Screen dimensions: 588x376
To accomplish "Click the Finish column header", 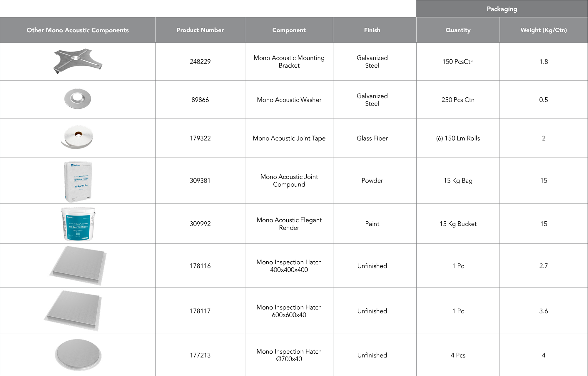I will click(372, 30).
